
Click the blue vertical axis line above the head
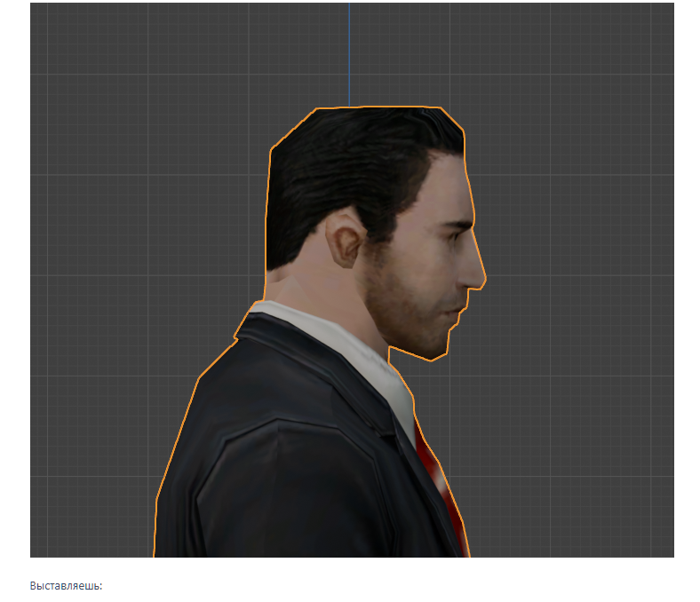(349, 53)
